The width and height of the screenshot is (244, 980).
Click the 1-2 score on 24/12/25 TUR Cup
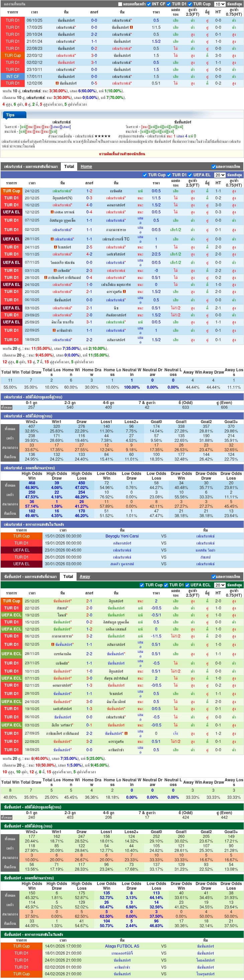coord(89,191)
